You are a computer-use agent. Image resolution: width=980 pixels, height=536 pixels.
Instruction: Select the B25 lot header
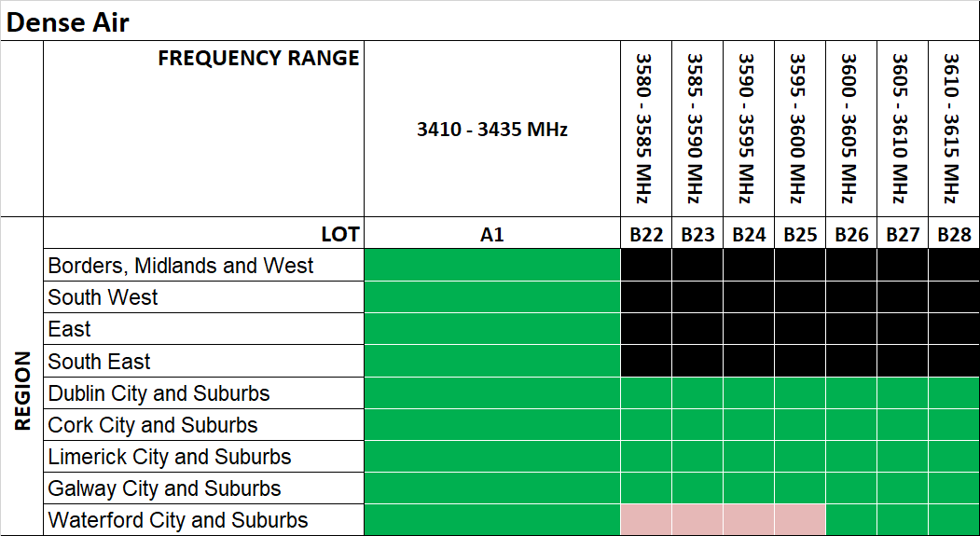click(799, 234)
